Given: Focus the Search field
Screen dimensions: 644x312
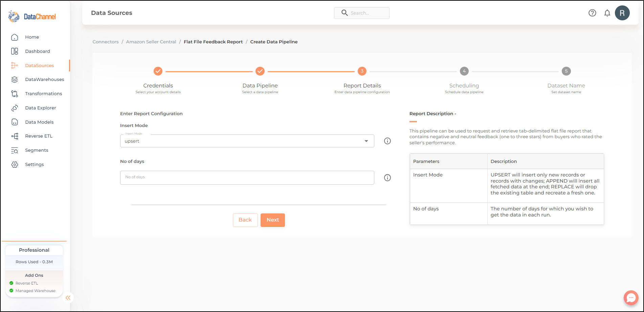Looking at the screenshot, I should pyautogui.click(x=361, y=13).
